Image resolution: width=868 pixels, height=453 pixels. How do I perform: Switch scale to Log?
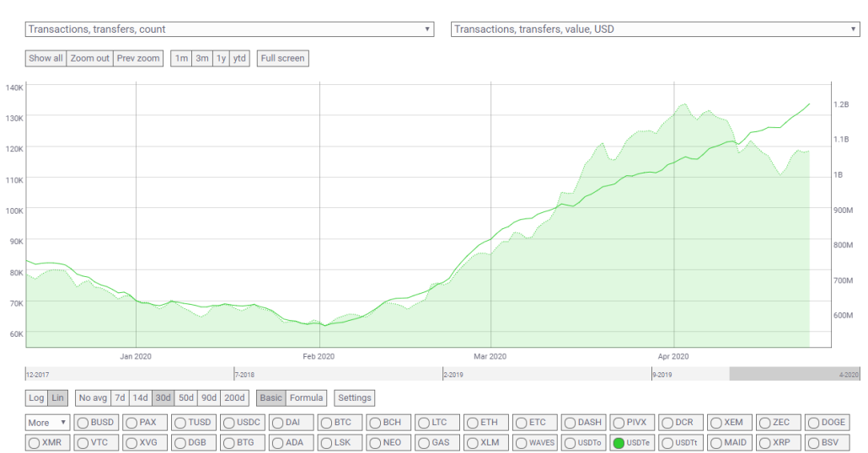click(x=36, y=397)
